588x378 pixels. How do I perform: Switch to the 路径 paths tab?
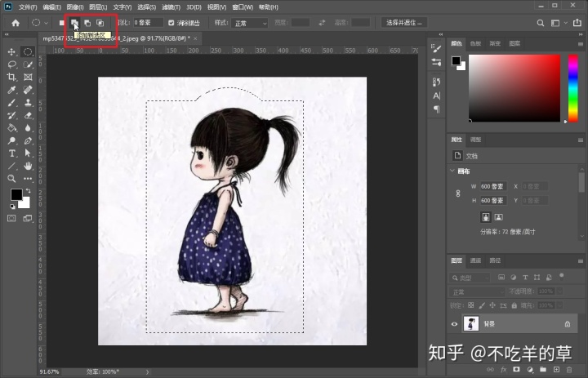495,260
